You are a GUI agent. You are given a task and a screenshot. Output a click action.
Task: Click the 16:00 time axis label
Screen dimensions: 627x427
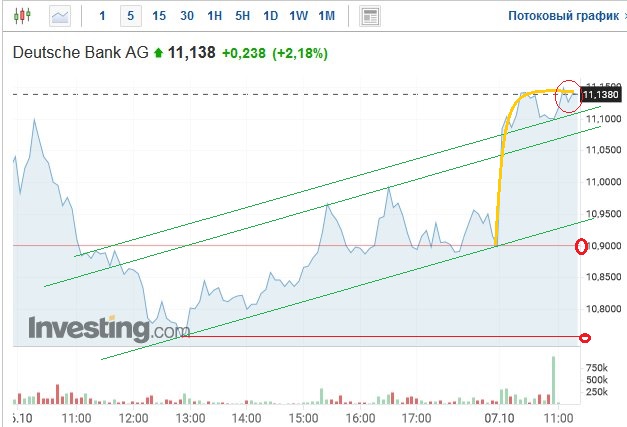pyautogui.click(x=360, y=418)
